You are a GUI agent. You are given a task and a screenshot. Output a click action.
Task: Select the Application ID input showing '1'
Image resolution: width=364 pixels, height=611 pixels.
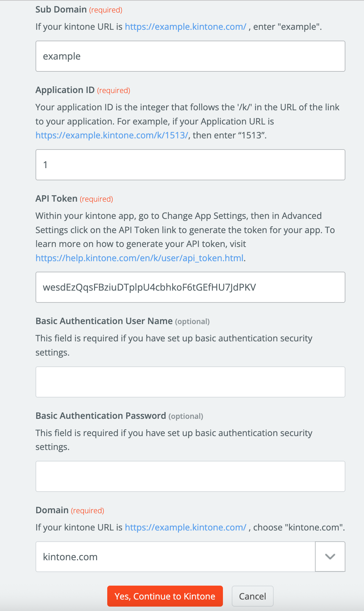[190, 165]
